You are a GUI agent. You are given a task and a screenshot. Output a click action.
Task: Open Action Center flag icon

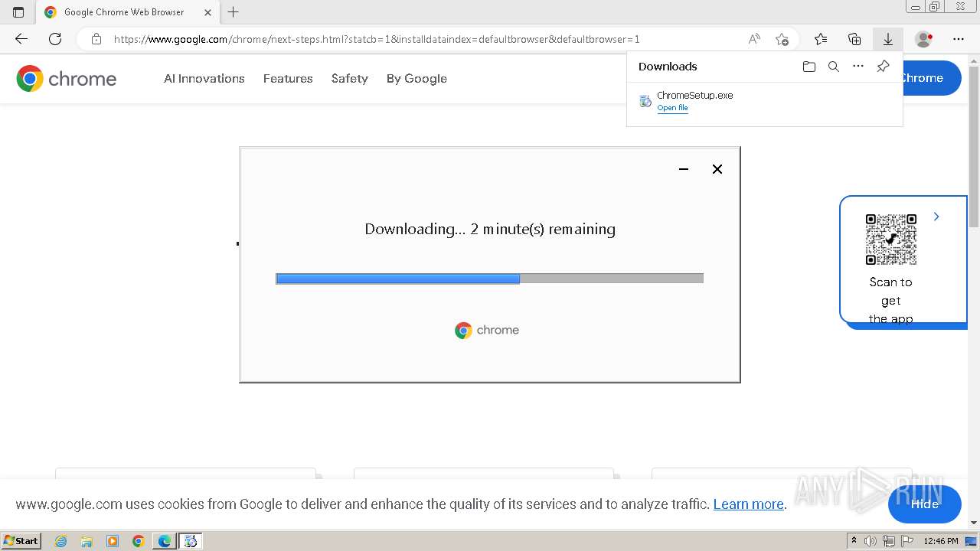(x=907, y=541)
